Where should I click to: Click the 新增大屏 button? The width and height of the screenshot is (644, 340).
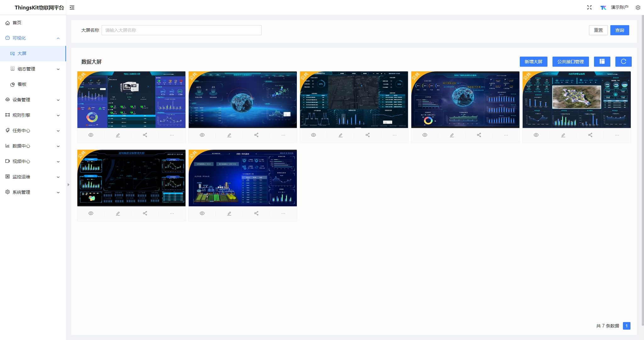tap(533, 62)
